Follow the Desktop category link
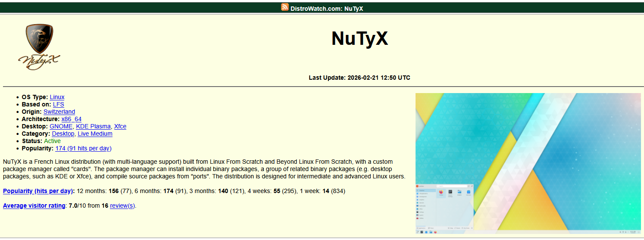This screenshot has height=240, width=644. coord(63,134)
